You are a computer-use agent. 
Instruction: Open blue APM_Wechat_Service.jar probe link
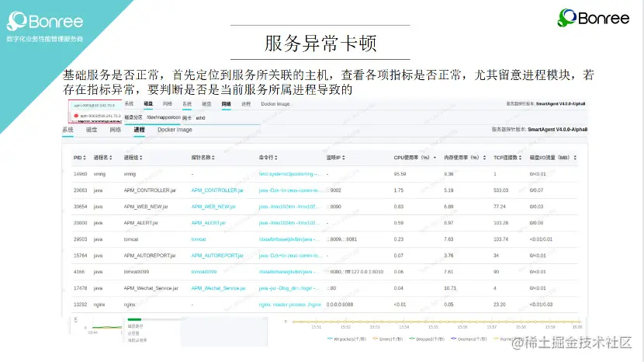219,288
